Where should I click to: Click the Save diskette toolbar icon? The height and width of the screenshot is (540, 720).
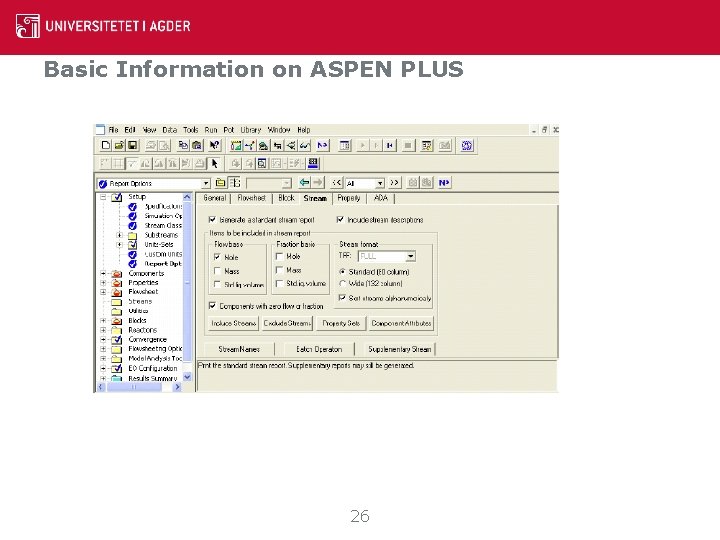click(x=132, y=146)
